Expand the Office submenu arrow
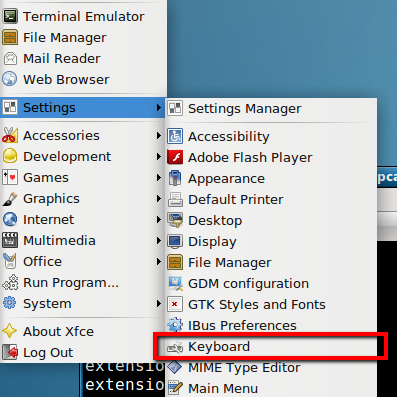The height and width of the screenshot is (397, 397). tap(159, 261)
